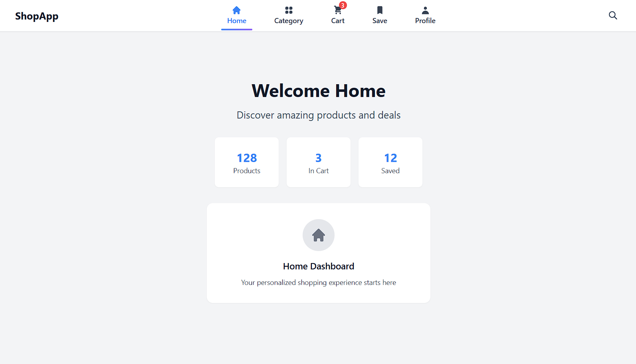Screen dimensions: 636x364
Task: Select the Home tab label
Action: tap(236, 21)
